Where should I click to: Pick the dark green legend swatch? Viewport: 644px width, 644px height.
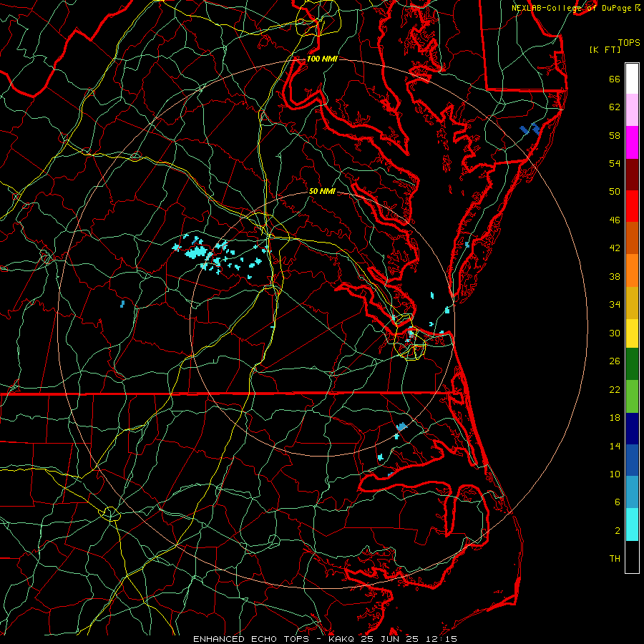(x=632, y=364)
